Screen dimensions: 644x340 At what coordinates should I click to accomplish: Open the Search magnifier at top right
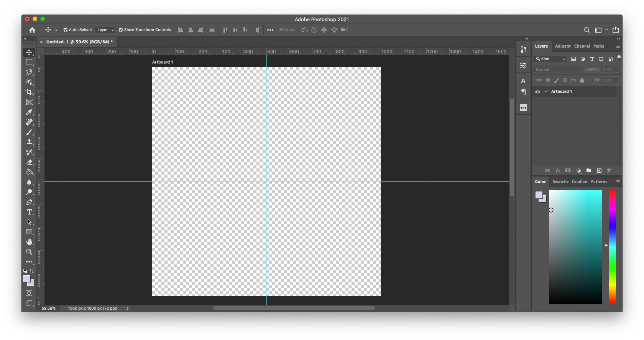(586, 30)
